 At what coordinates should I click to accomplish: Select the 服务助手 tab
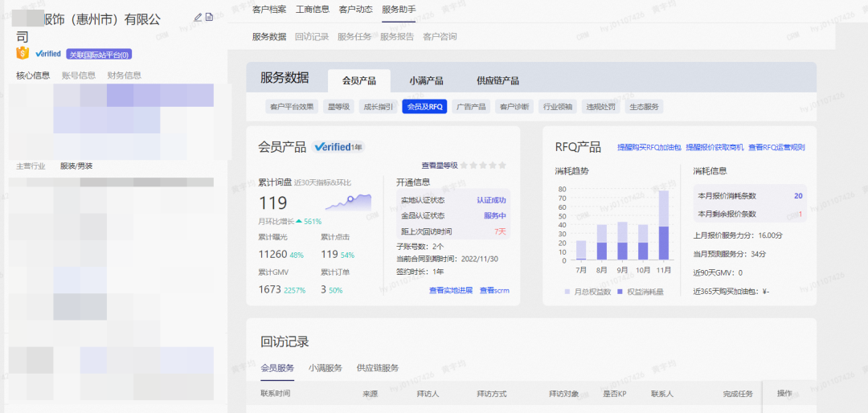click(399, 10)
